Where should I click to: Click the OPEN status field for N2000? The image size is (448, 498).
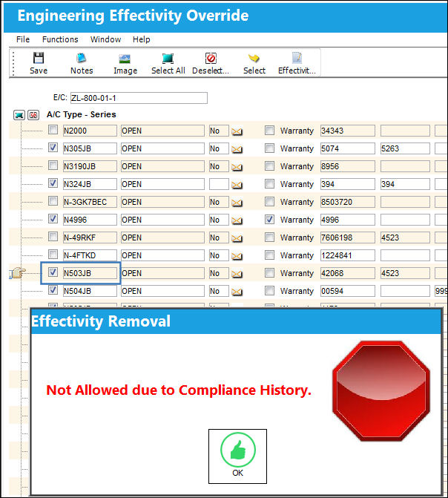pyautogui.click(x=162, y=131)
